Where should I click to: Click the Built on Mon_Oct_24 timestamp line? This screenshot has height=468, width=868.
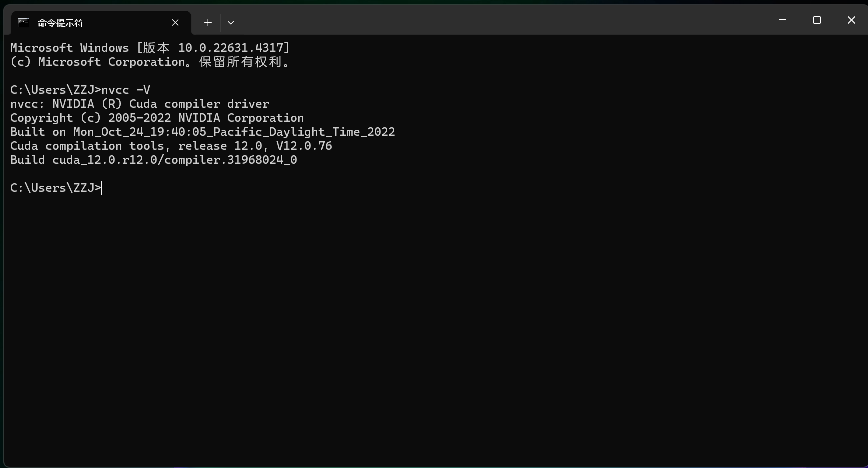point(203,132)
